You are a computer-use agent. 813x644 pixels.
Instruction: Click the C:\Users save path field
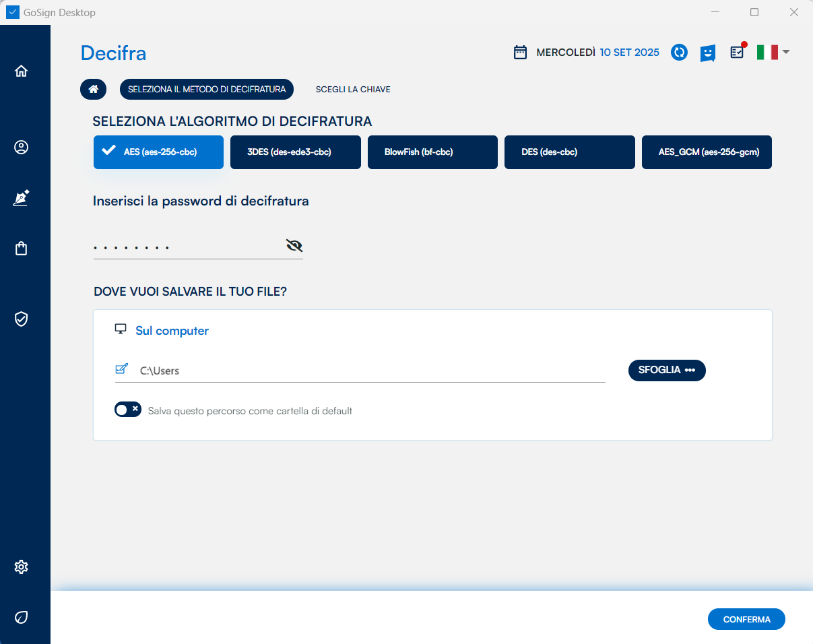(x=370, y=371)
